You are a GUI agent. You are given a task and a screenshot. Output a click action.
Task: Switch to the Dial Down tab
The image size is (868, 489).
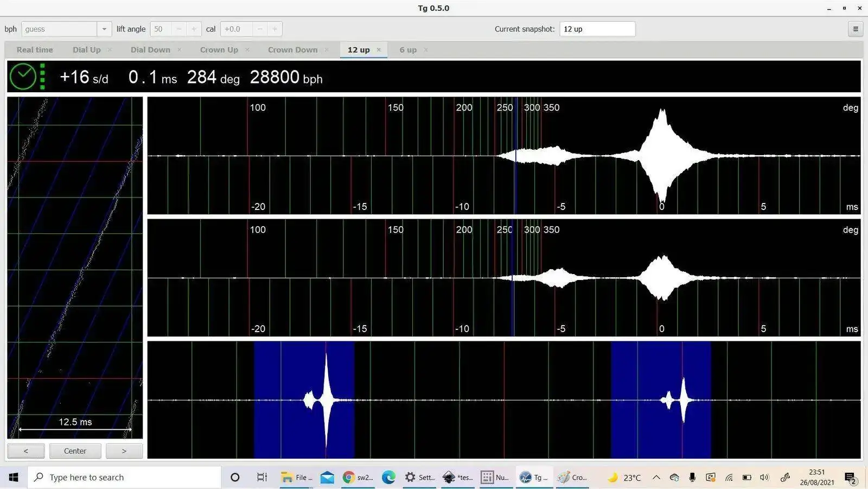tap(150, 50)
